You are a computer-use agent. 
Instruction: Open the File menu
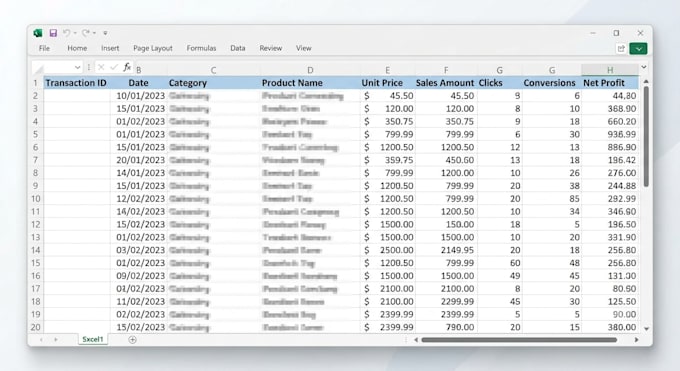click(44, 48)
